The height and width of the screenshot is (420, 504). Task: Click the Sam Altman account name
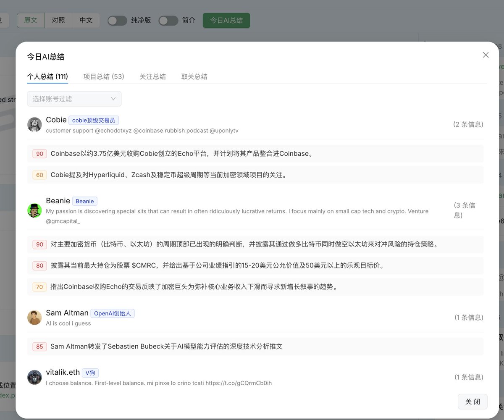pos(67,313)
